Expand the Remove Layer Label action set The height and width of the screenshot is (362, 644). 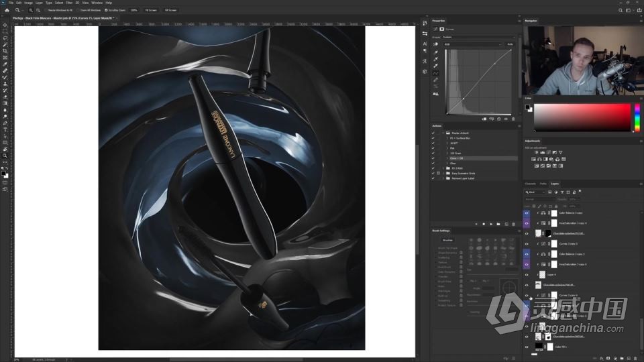point(443,178)
